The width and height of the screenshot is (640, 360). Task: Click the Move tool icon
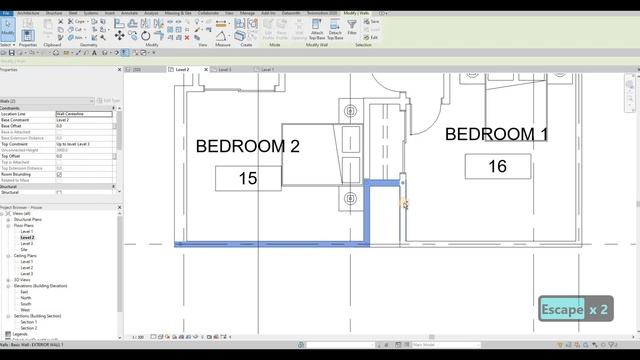(120, 36)
